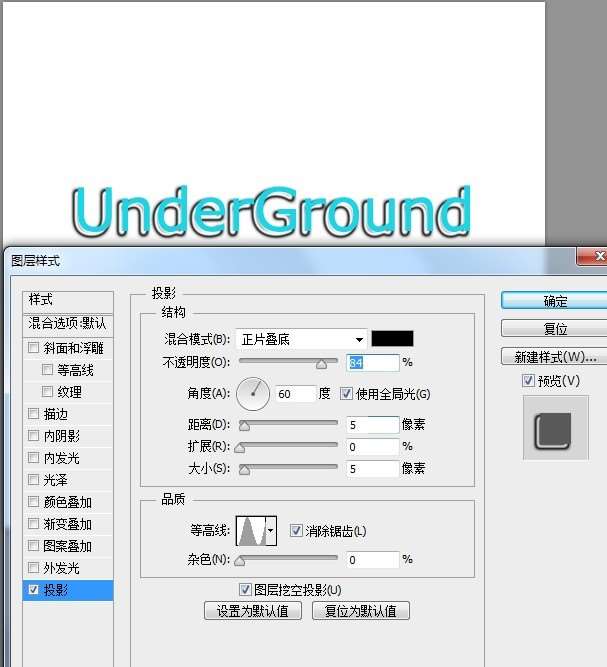
Task: Click the 杂色 value field
Action: [373, 560]
